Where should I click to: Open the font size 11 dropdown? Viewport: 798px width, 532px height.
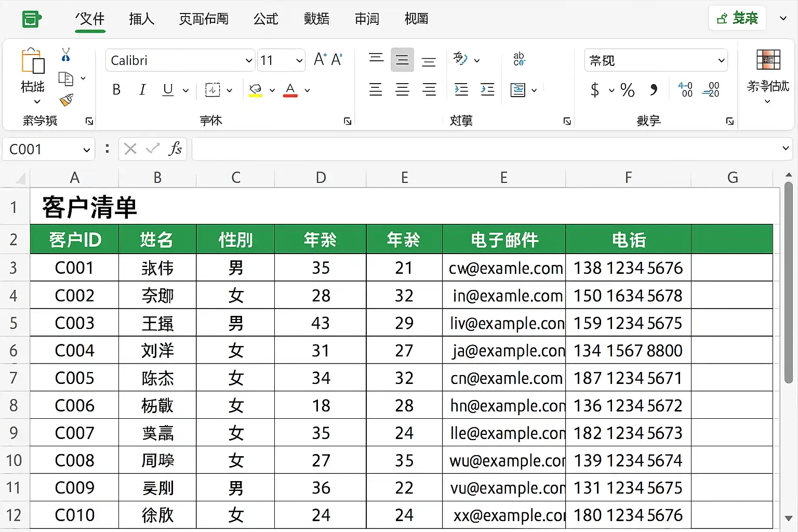299,61
